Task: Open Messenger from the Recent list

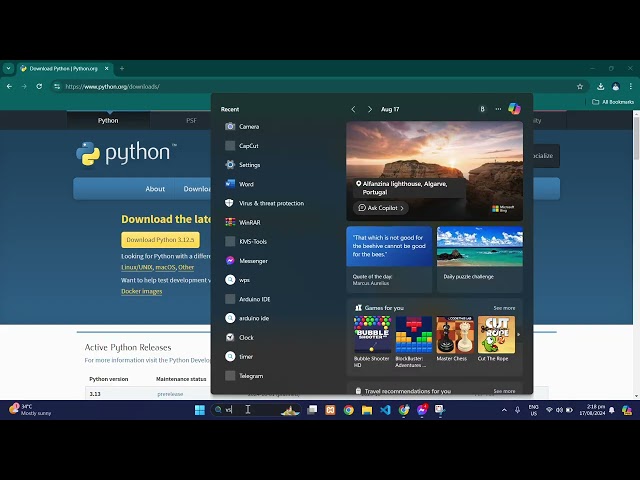Action: tap(247, 261)
